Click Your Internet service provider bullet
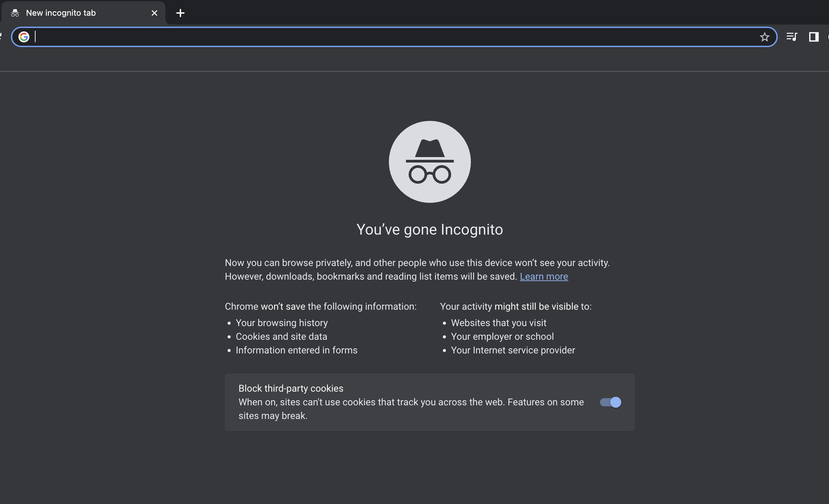 click(513, 350)
